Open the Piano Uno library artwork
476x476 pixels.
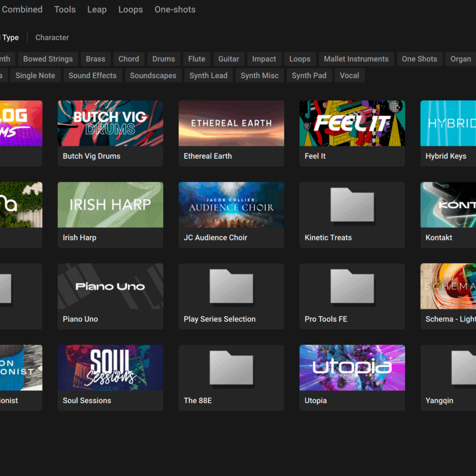coord(111,286)
